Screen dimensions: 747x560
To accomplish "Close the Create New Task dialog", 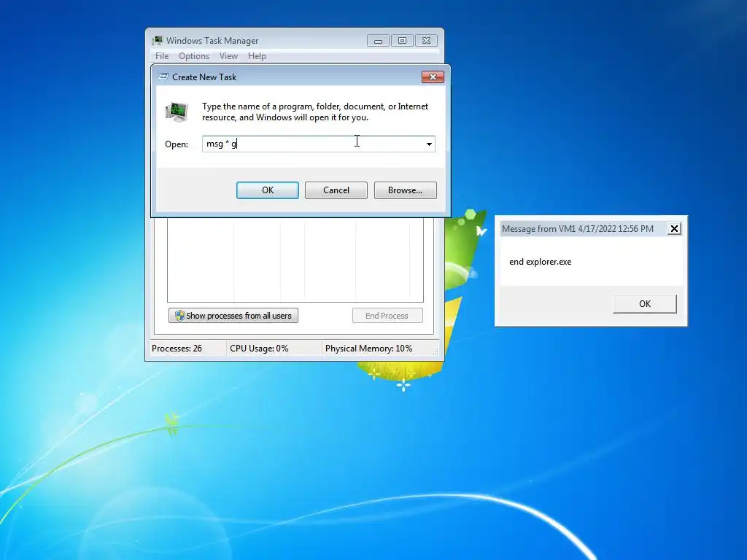I will (x=433, y=77).
